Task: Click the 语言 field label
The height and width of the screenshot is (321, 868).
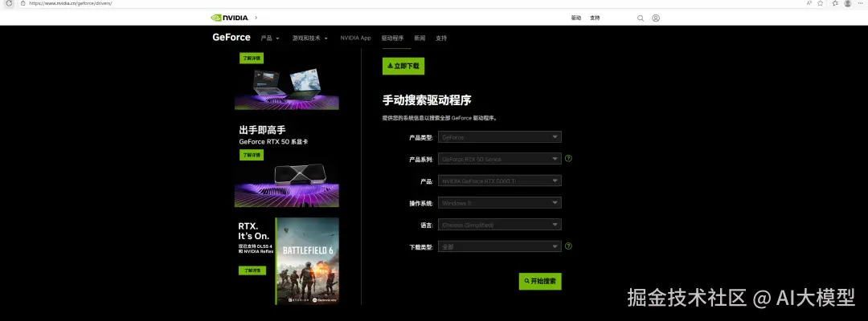Action: coord(426,225)
